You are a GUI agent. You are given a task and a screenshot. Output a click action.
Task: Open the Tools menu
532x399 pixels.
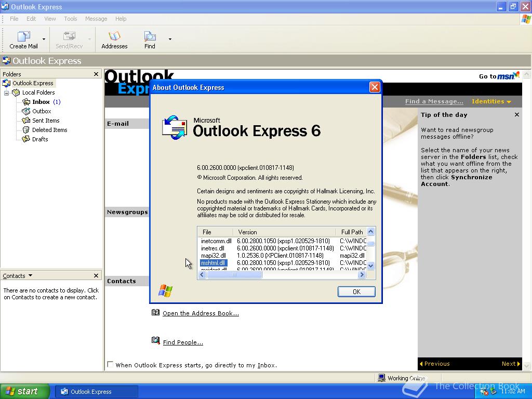tap(71, 19)
